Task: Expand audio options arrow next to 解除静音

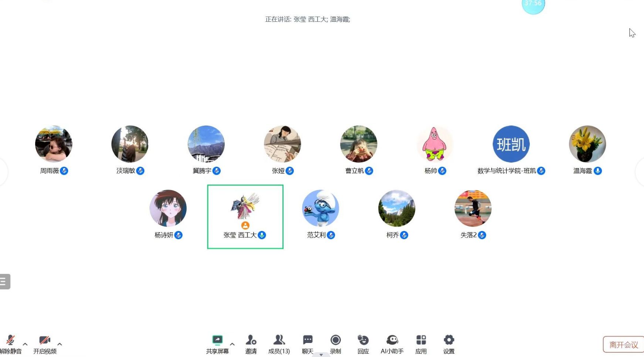Action: (25, 344)
